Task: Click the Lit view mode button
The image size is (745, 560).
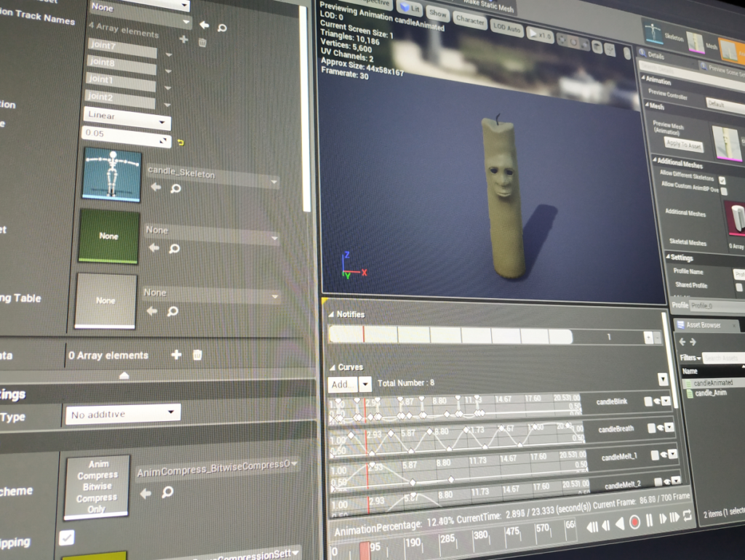Action: (410, 8)
